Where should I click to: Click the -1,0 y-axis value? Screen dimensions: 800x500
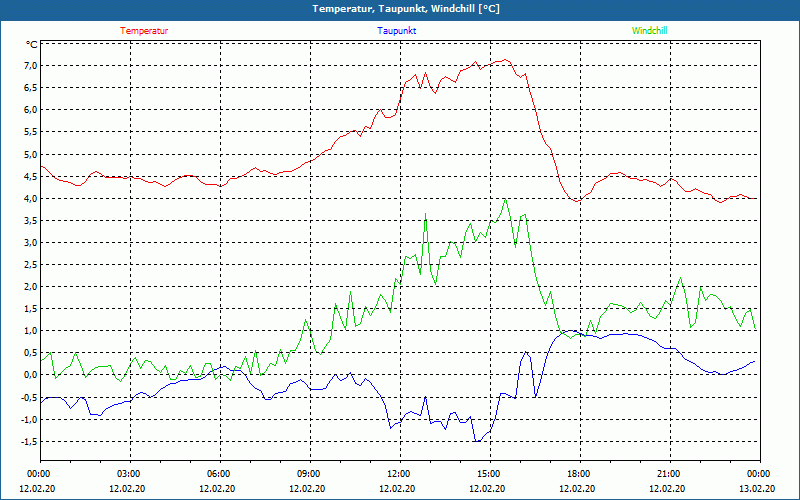[30, 419]
